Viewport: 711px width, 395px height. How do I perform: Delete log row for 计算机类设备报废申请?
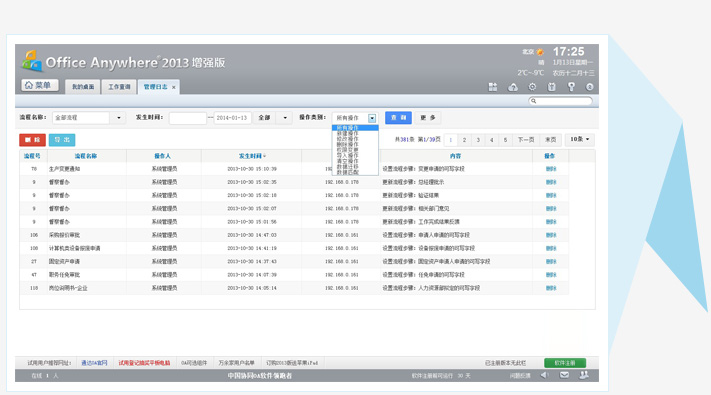click(x=550, y=248)
